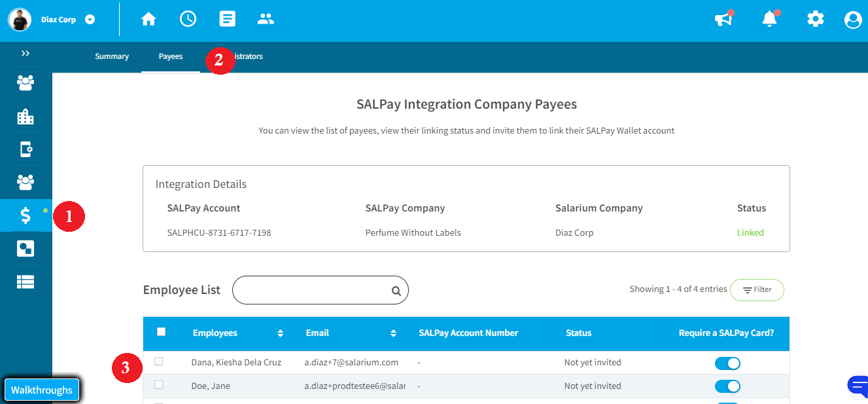This screenshot has width=868, height=404.
Task: Click the Diaz Corp company avatar
Action: pos(20,20)
